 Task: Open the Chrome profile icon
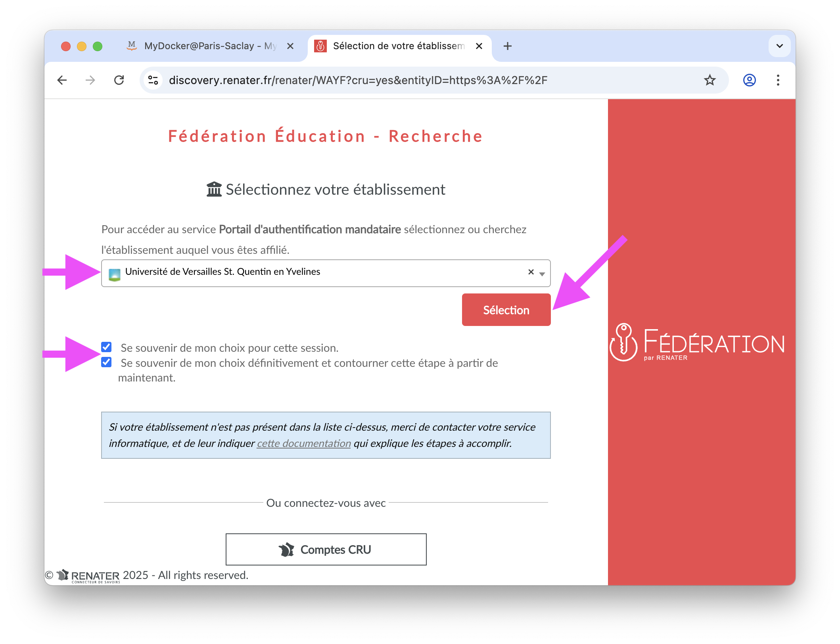(x=749, y=80)
